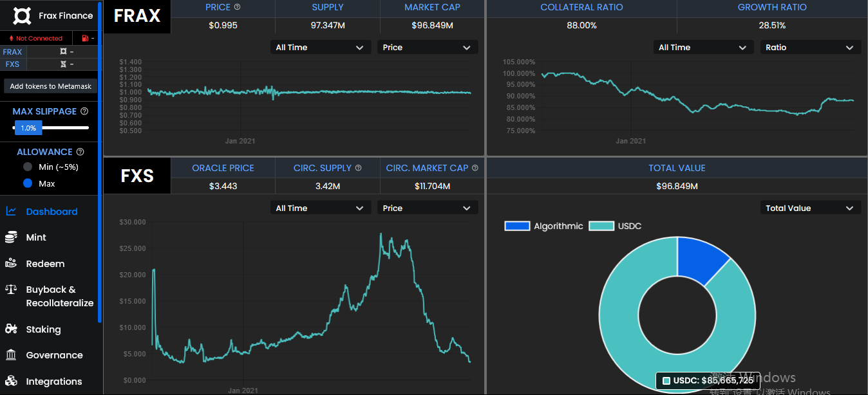
Task: Click the Max Slippage help icon
Action: pos(84,111)
